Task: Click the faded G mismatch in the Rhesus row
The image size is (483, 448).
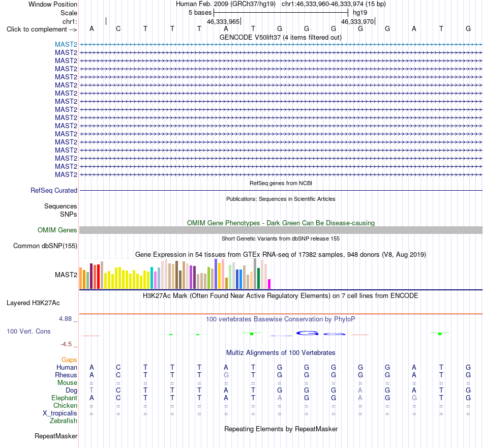Action: pos(226,375)
